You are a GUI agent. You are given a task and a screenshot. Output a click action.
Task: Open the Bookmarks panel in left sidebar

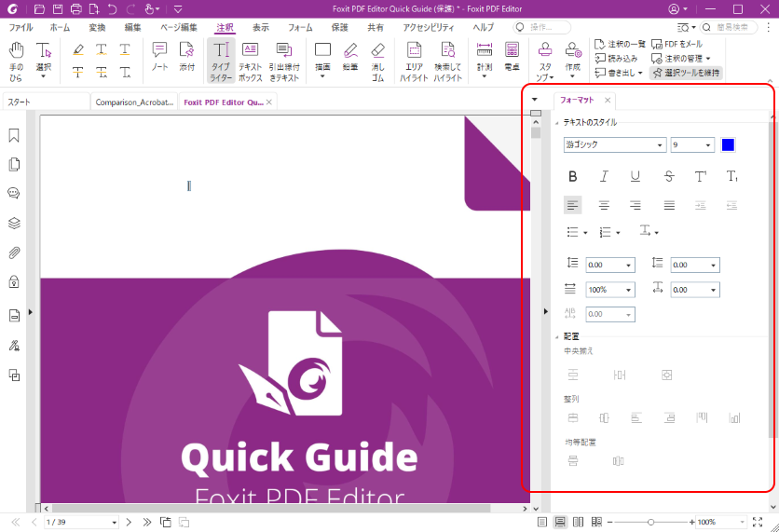pyautogui.click(x=14, y=135)
